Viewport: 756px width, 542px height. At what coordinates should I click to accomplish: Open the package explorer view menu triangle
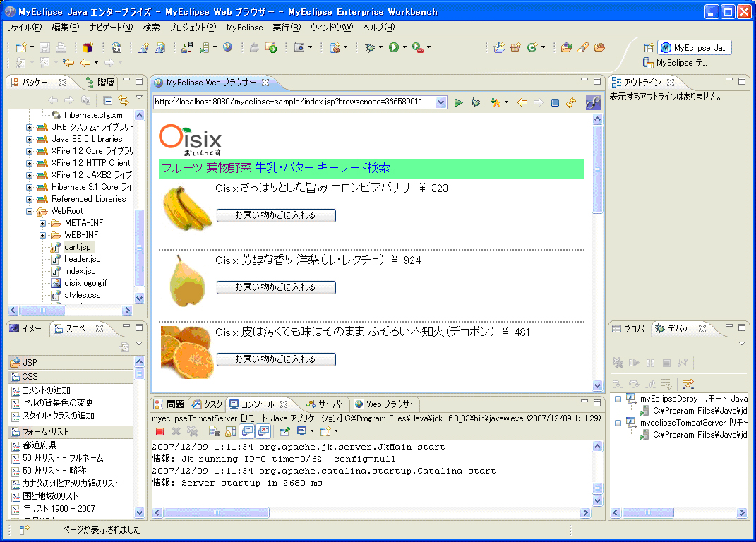(x=139, y=97)
